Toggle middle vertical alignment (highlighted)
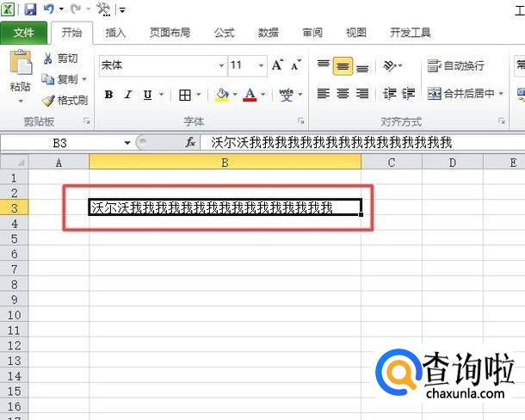This screenshot has width=525, height=420. point(343,66)
